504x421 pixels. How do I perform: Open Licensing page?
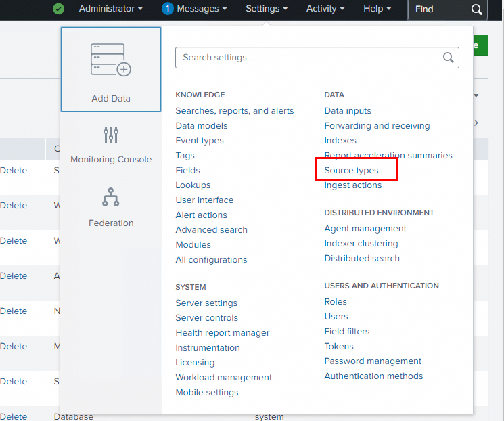[195, 363]
